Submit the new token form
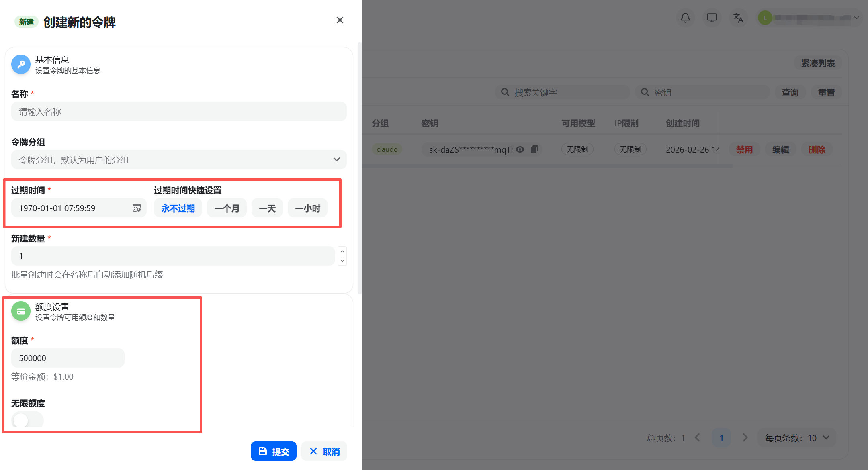The width and height of the screenshot is (868, 470). (x=274, y=451)
